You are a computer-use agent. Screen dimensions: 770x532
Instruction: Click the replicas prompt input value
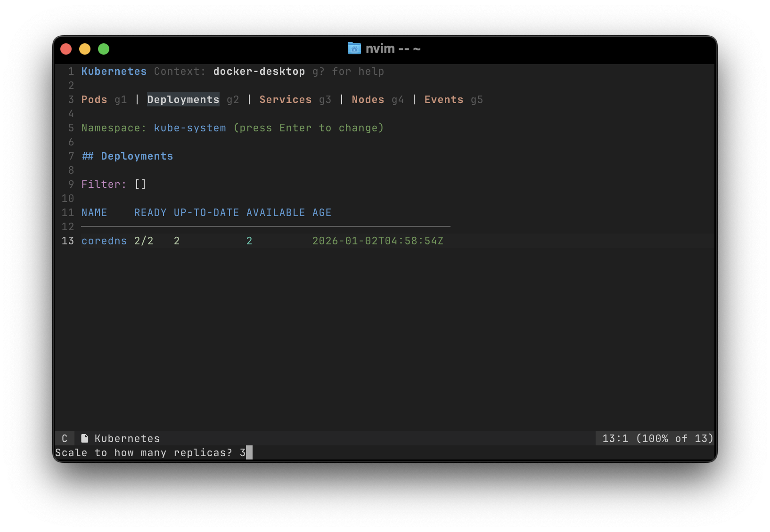click(243, 452)
